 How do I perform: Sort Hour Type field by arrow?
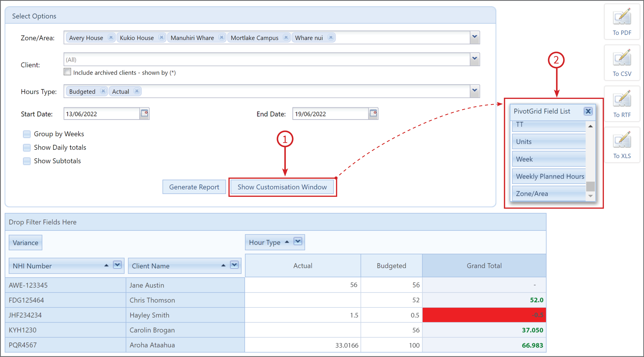[x=287, y=242]
